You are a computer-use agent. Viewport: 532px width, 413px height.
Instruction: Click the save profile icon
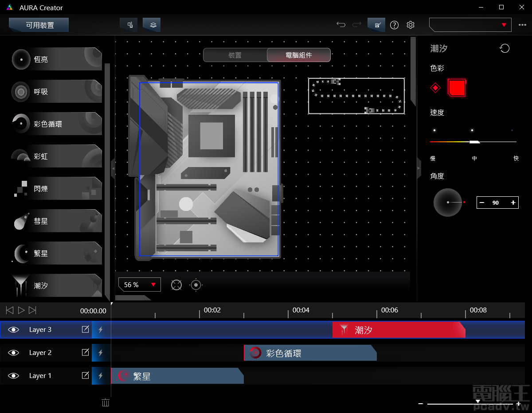point(376,25)
